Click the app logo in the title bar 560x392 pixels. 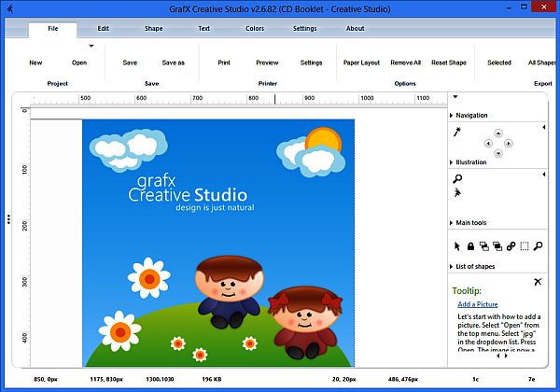coord(10,8)
